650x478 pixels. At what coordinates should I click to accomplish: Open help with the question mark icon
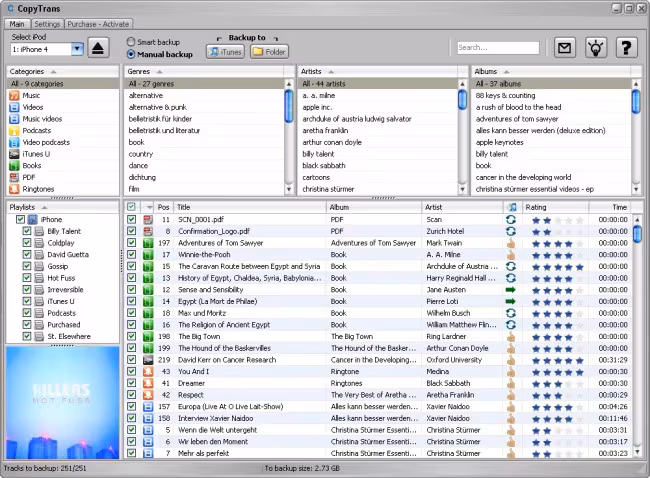626,48
